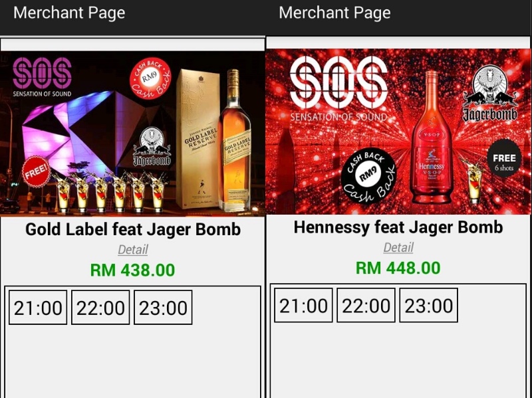
Task: Select 22:00 slot for Hennessy deal
Action: pos(366,305)
